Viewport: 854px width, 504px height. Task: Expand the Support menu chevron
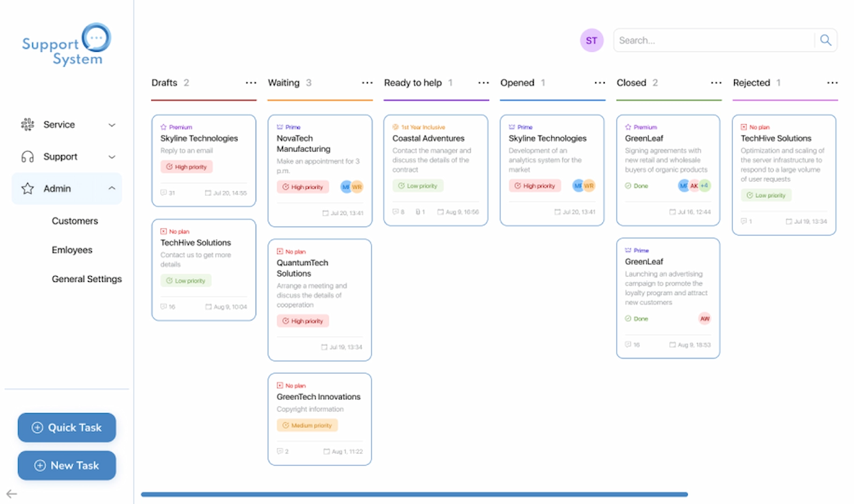tap(112, 157)
